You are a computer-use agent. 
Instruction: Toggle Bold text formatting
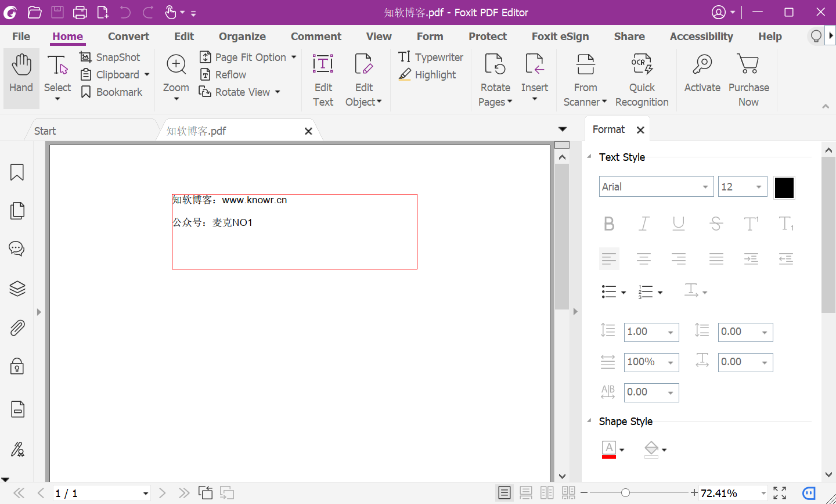[x=609, y=224]
